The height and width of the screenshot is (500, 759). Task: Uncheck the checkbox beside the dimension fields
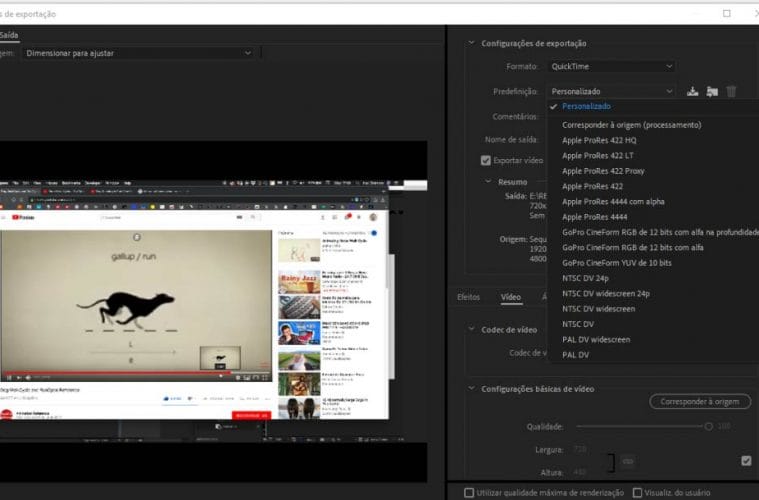(745, 461)
